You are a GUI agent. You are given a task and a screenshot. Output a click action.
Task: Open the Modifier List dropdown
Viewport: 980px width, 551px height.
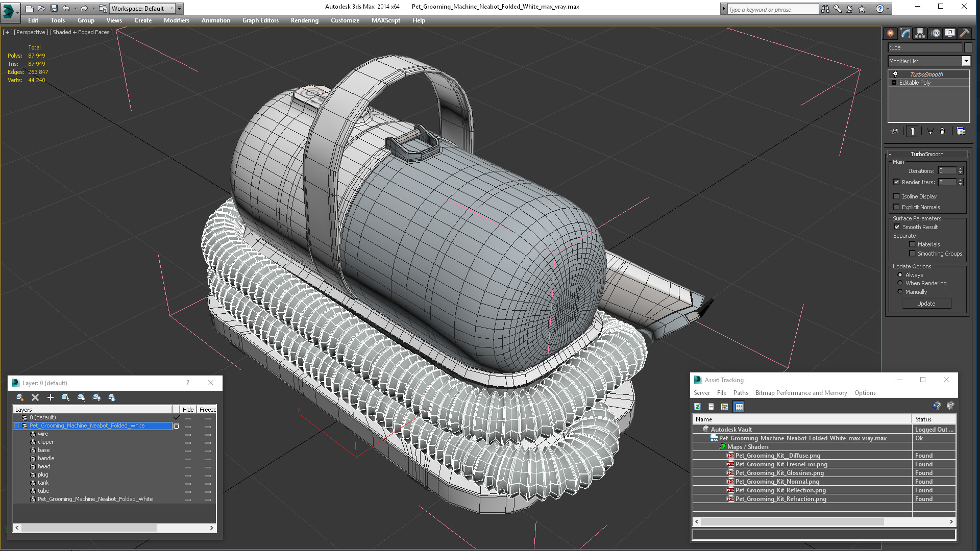coord(966,61)
